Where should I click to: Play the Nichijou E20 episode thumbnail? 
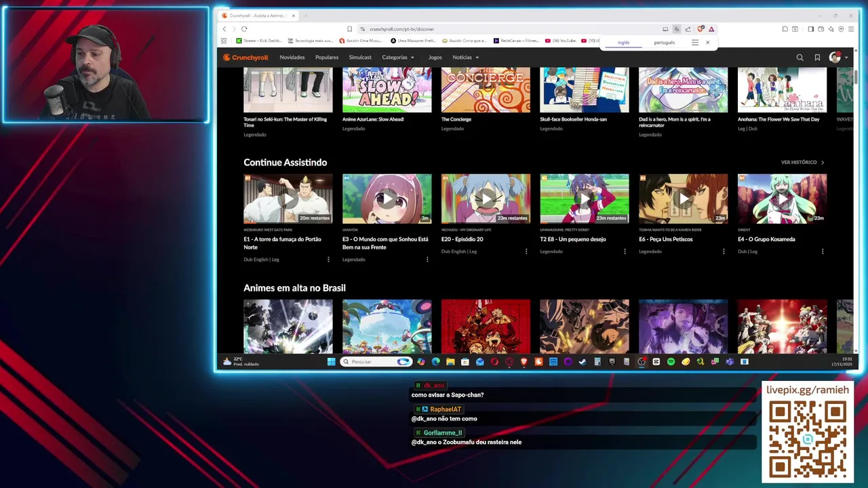pos(486,199)
